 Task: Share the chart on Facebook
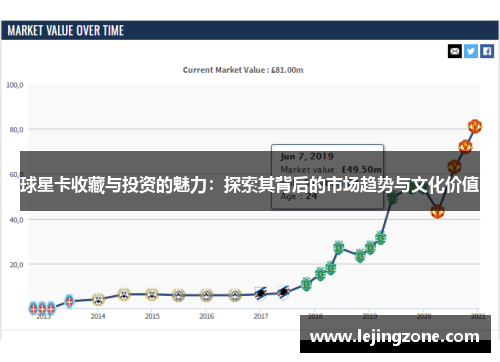point(487,51)
